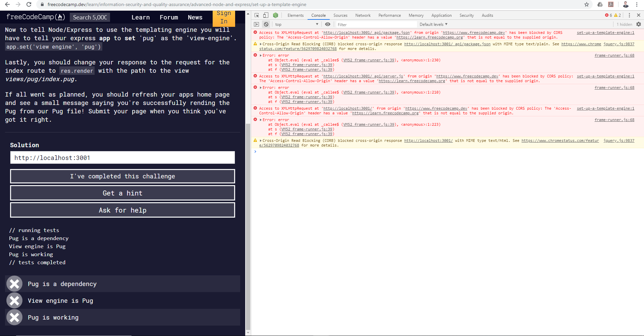
Task: Click the yellow warning count badge
Action: 618,15
